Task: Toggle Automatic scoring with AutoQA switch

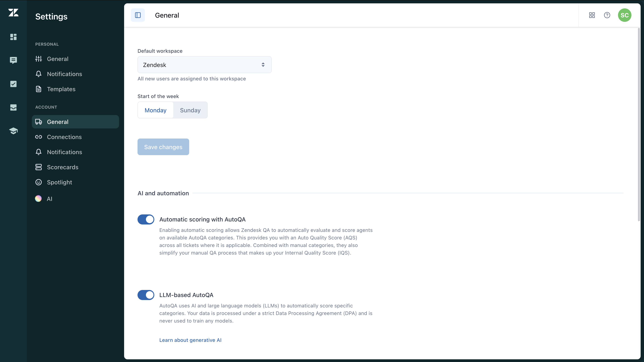Action: (x=146, y=220)
